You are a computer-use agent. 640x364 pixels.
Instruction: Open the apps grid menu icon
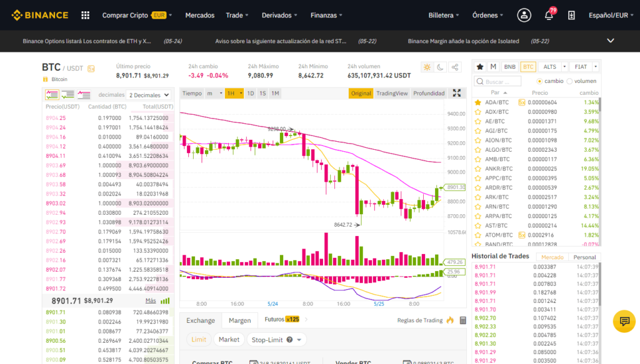click(x=85, y=15)
